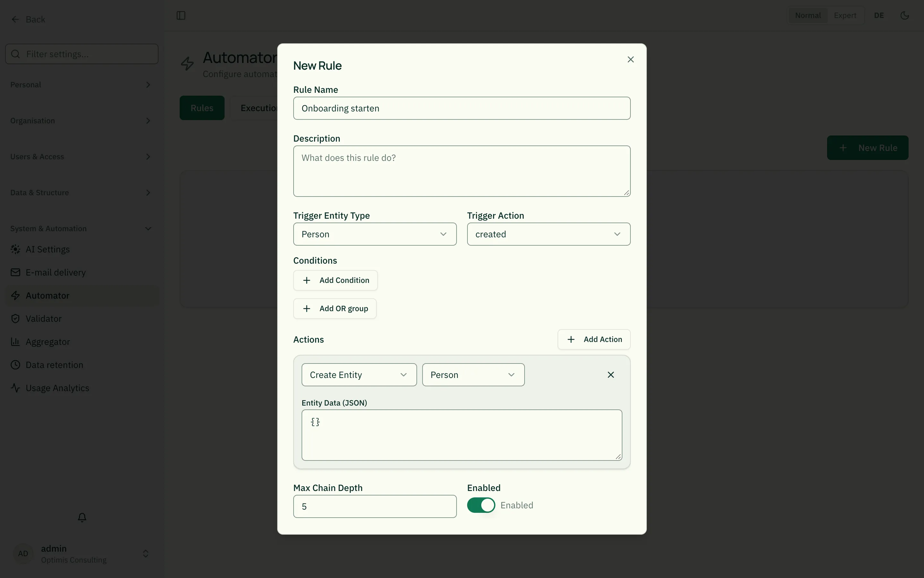
Task: Click the Entity Data JSON textarea
Action: (x=462, y=435)
